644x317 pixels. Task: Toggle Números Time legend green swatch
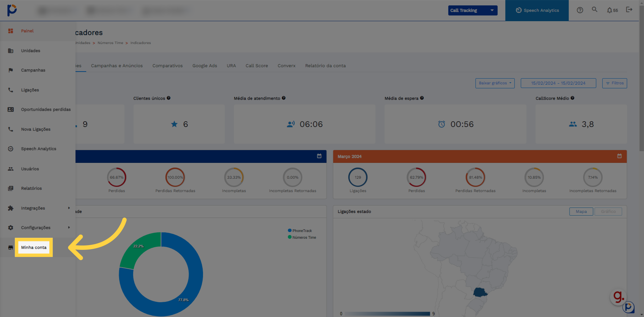pyautogui.click(x=290, y=237)
